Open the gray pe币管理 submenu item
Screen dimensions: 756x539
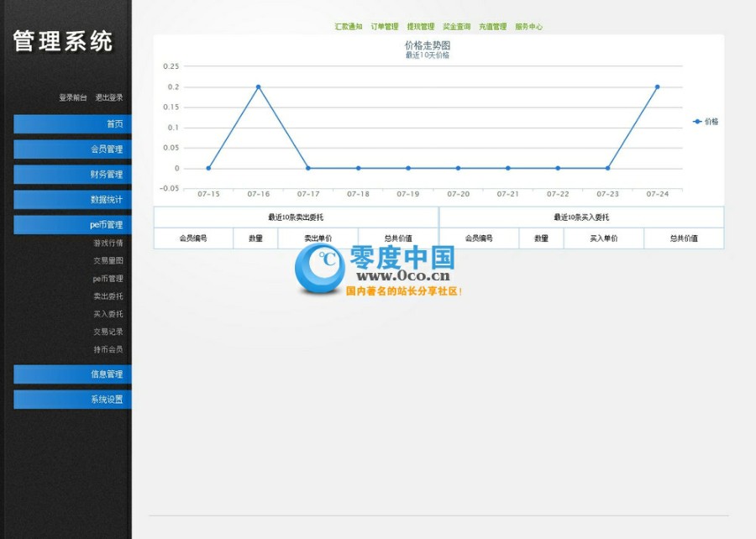[108, 279]
